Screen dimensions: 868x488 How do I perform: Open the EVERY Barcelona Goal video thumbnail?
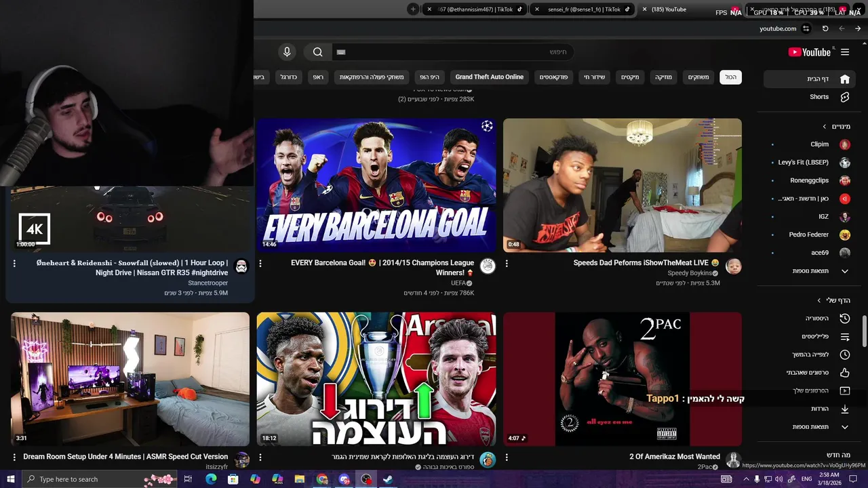tap(376, 185)
